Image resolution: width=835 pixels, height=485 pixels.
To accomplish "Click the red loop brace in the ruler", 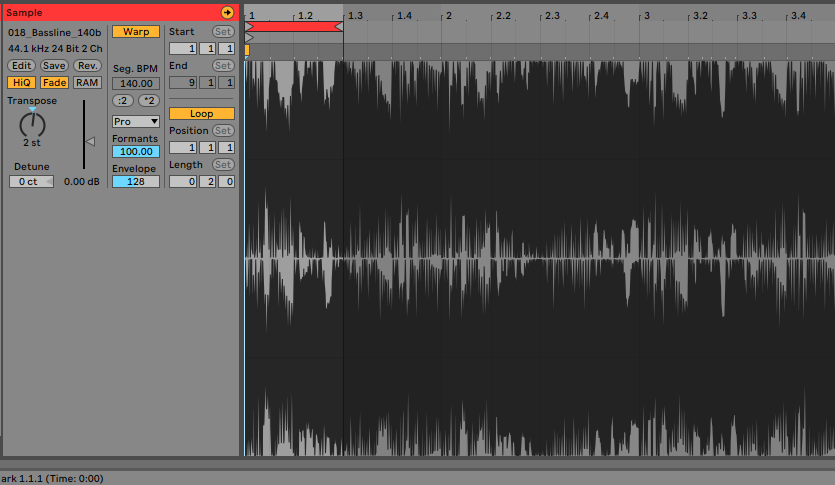I will point(294,27).
